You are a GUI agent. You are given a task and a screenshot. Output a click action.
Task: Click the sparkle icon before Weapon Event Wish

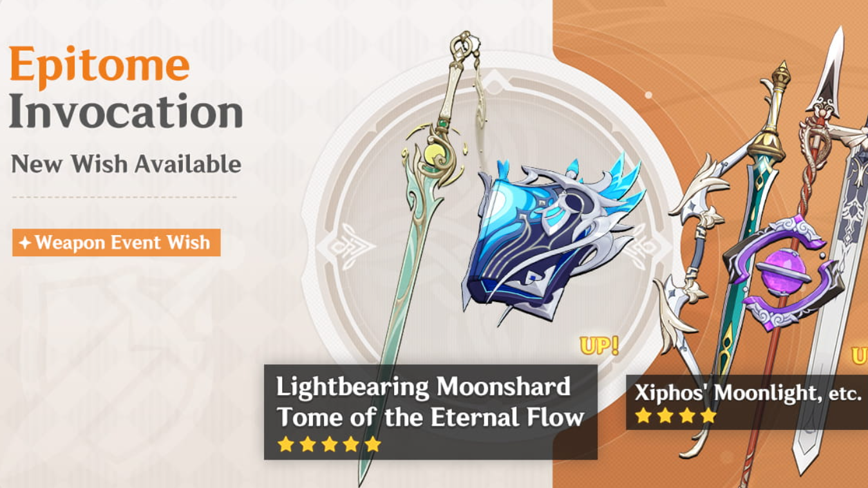point(24,243)
